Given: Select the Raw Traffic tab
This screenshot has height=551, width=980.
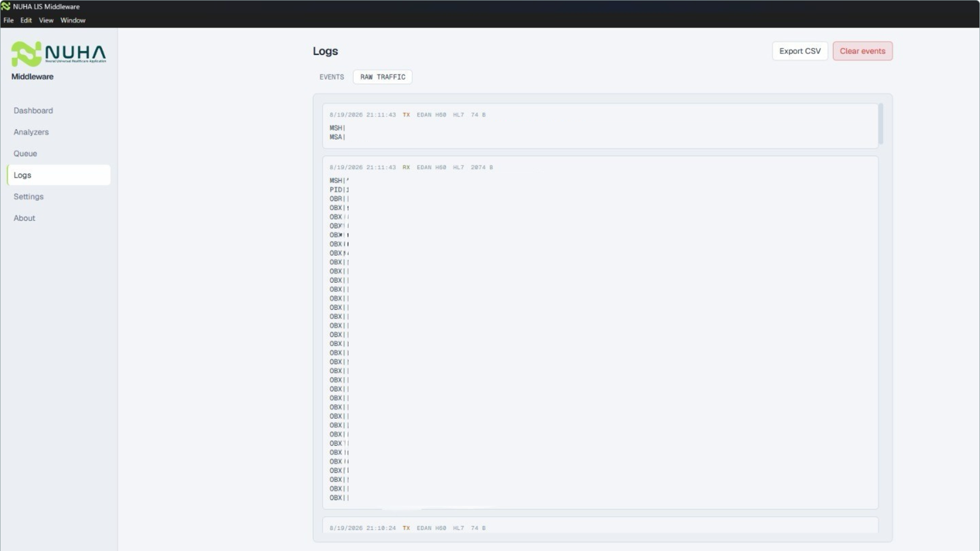Looking at the screenshot, I should click(383, 77).
